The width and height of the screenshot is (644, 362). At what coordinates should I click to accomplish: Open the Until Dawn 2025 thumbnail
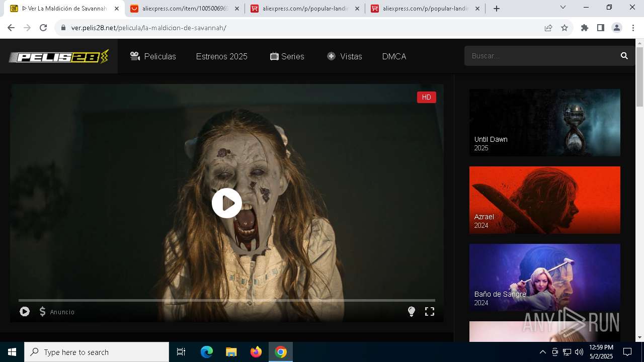pos(545,123)
